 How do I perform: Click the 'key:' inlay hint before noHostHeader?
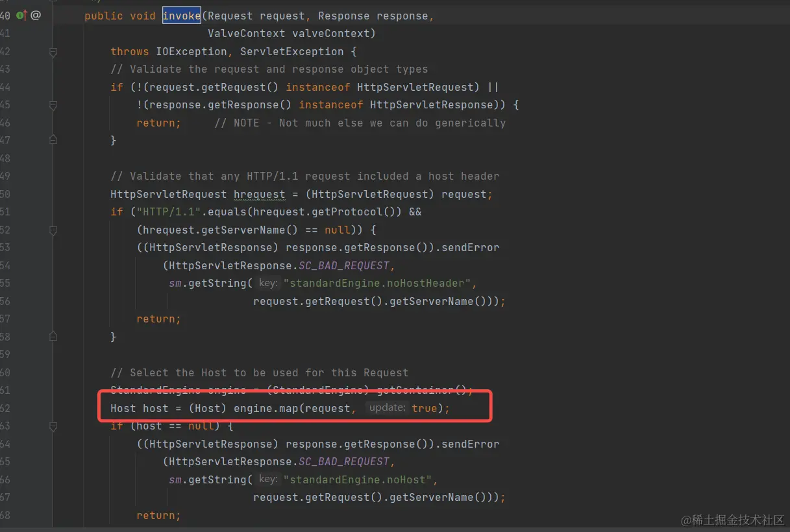268,283
